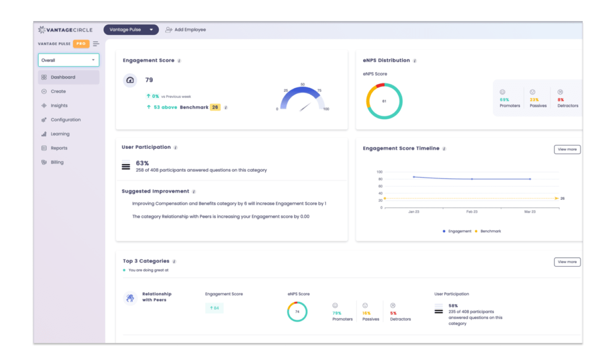616x364 pixels.
Task: Click the Add Employee button
Action: [186, 30]
